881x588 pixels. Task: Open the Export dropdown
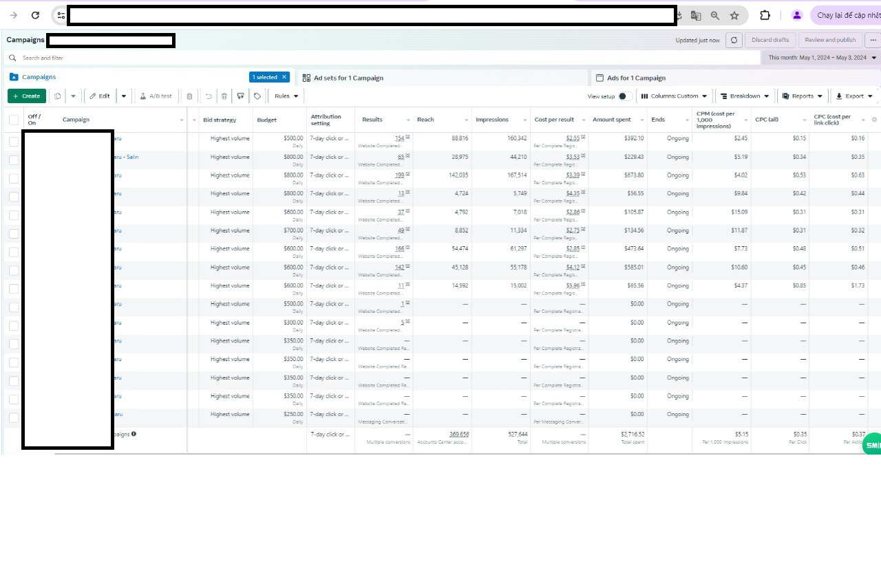854,96
